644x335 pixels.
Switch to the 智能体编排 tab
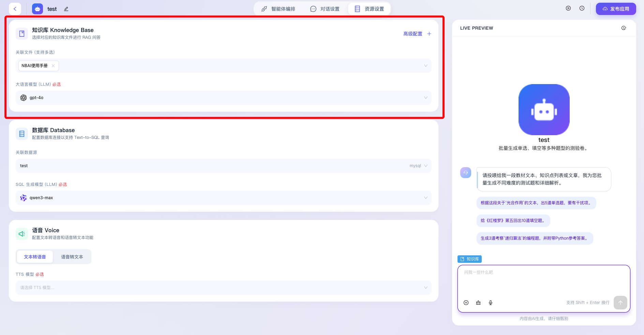[278, 9]
